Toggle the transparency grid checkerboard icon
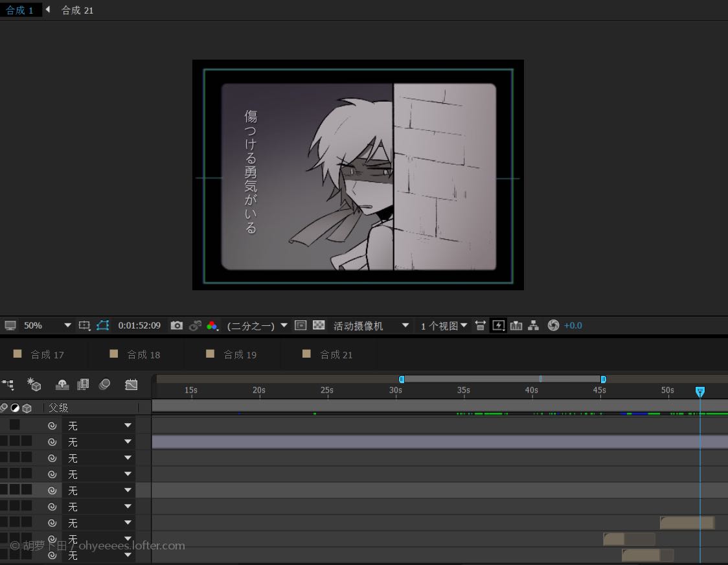The width and height of the screenshot is (728, 565). pos(319,325)
